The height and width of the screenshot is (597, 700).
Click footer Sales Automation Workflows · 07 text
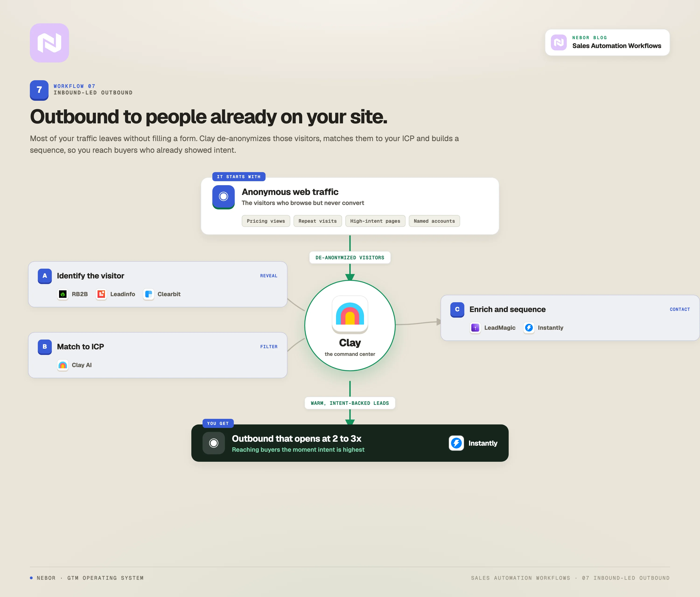(570, 578)
